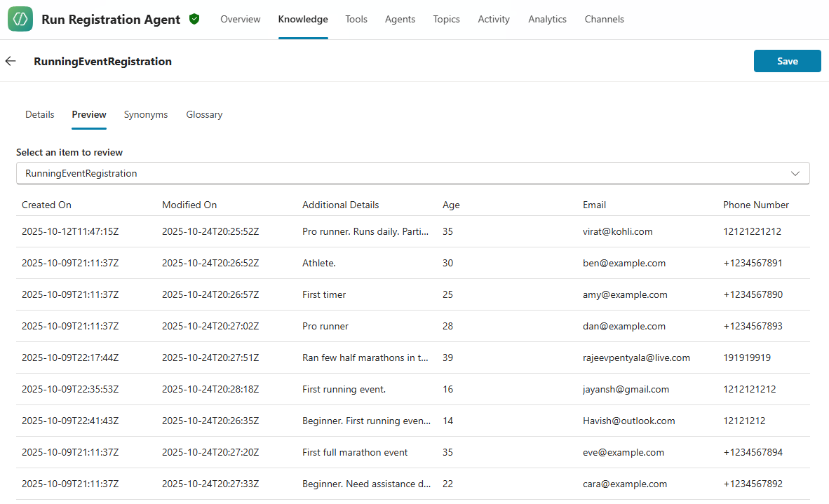Switch to the Details sub-tab
Image resolution: width=829 pixels, height=504 pixels.
click(x=40, y=115)
